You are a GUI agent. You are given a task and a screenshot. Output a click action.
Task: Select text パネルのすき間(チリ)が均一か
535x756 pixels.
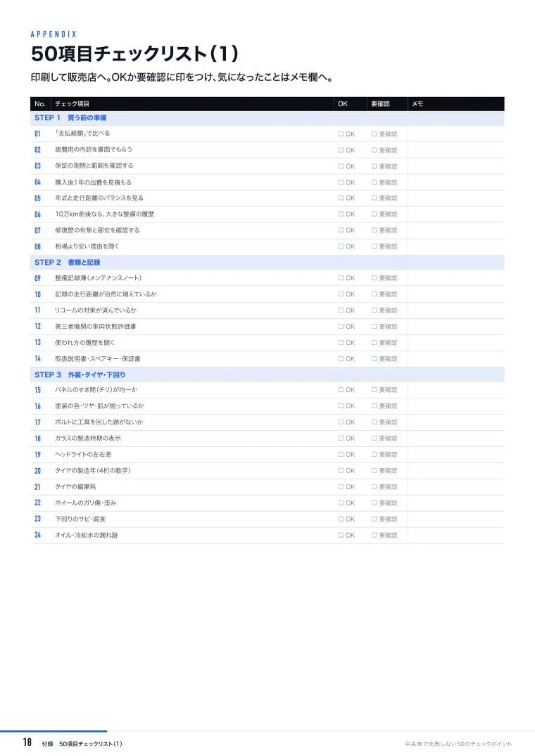tap(96, 389)
